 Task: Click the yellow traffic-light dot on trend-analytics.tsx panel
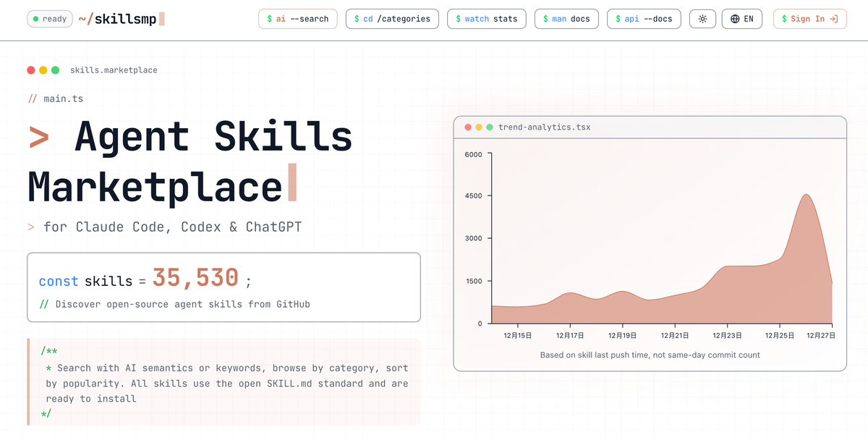pos(479,127)
